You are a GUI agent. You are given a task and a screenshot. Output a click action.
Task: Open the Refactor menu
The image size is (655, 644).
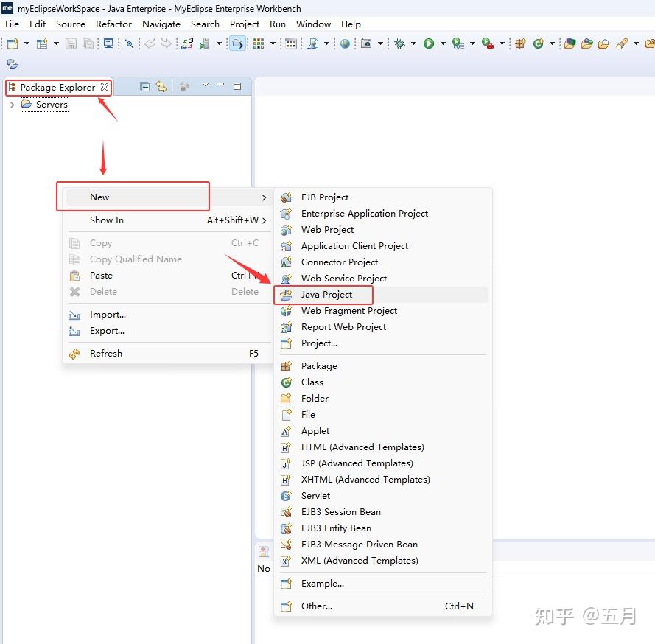click(113, 24)
